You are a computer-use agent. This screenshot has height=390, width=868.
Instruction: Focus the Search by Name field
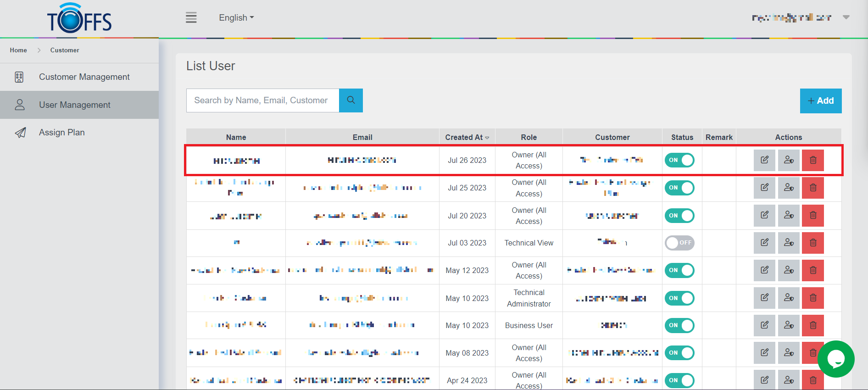coord(262,100)
